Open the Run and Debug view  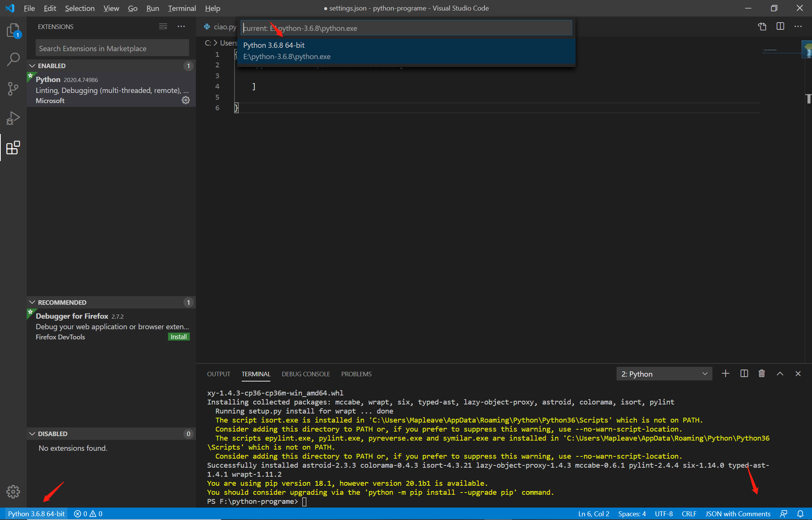[13, 118]
